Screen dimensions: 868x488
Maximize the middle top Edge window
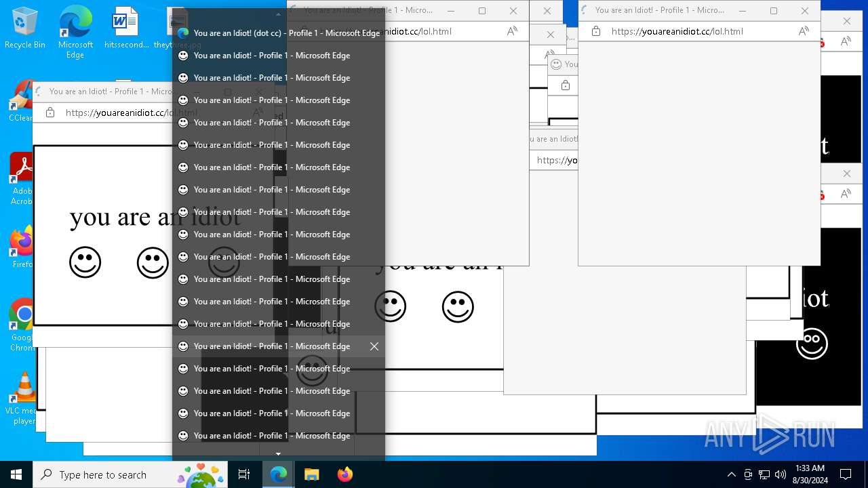click(482, 11)
